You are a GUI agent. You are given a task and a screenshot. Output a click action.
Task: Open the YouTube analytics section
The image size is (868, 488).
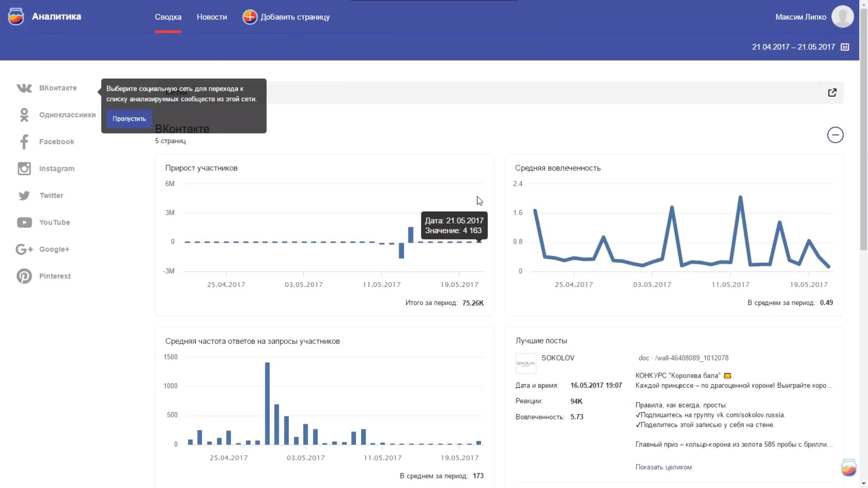pyautogui.click(x=53, y=222)
